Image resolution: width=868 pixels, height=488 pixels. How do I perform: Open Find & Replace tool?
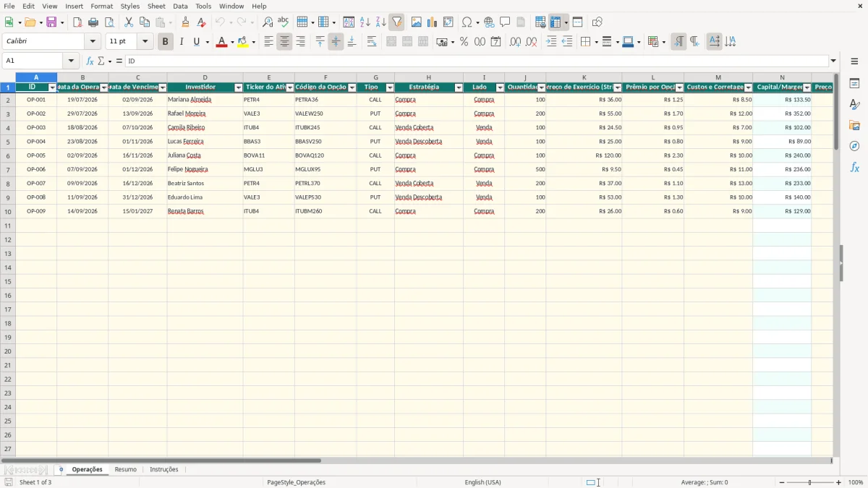[x=268, y=22]
